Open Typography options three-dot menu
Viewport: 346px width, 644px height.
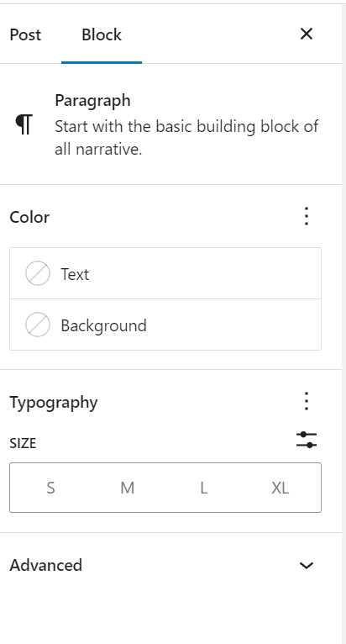tap(307, 401)
